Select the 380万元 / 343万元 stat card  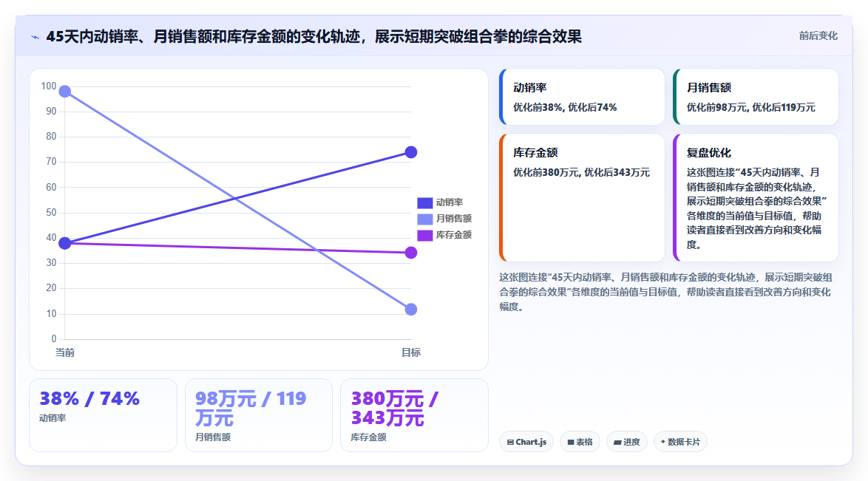pos(414,415)
